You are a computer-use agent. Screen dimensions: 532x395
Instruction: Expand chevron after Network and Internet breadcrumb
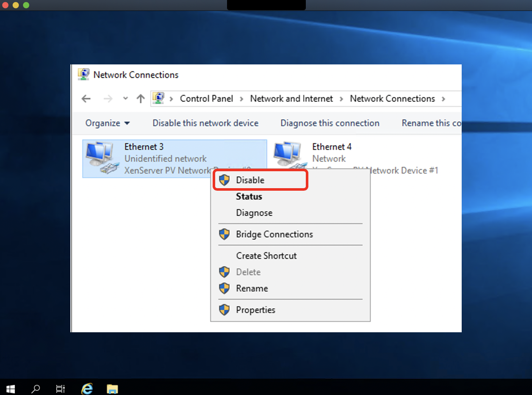(341, 99)
